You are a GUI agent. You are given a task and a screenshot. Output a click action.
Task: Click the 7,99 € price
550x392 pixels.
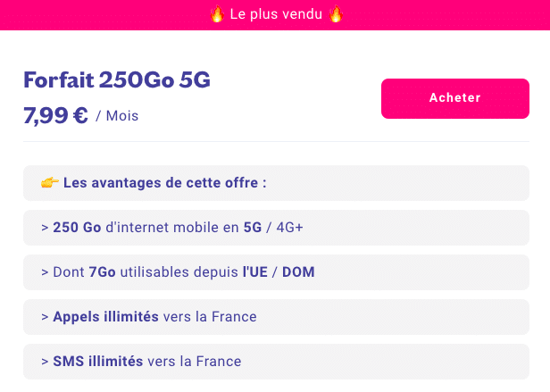(55, 115)
